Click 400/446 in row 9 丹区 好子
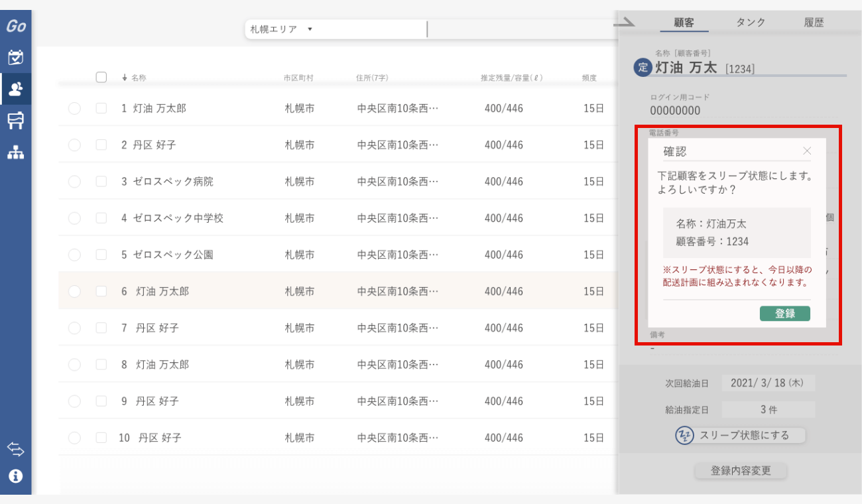Screen dimensions: 862x504 coord(503,401)
